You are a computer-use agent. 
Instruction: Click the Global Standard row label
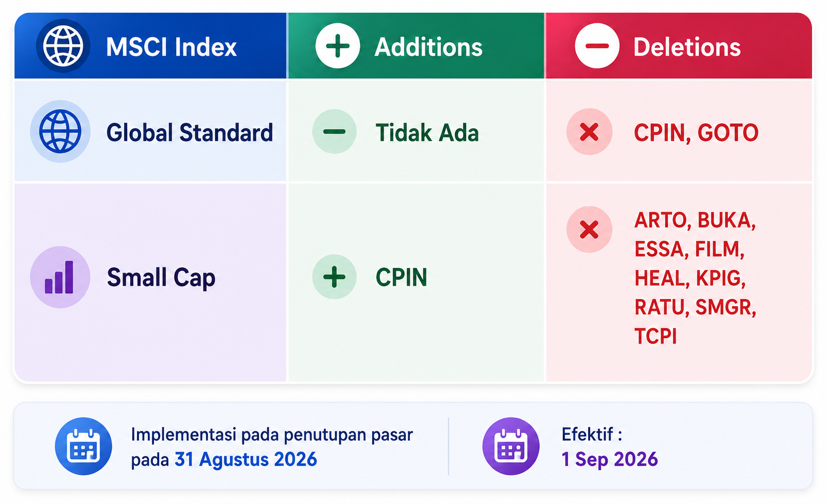pos(189,132)
